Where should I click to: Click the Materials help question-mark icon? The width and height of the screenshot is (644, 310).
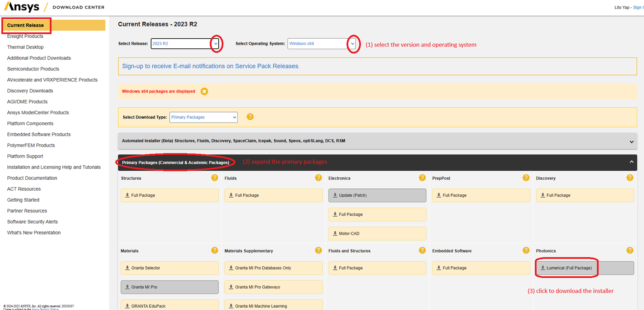pyautogui.click(x=215, y=250)
